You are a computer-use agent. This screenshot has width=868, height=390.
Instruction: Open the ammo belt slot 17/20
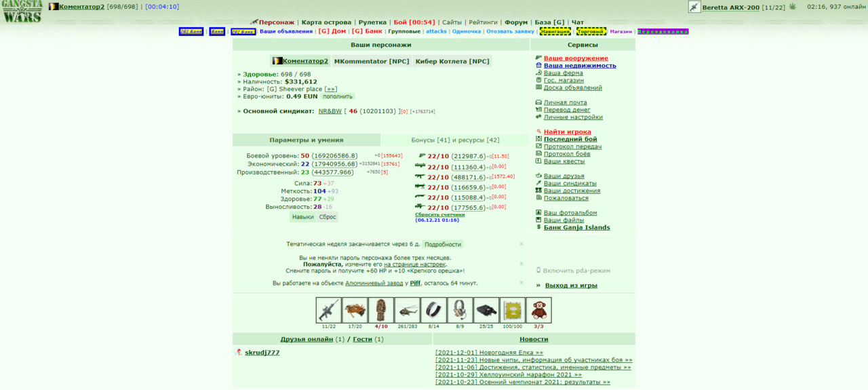point(355,310)
